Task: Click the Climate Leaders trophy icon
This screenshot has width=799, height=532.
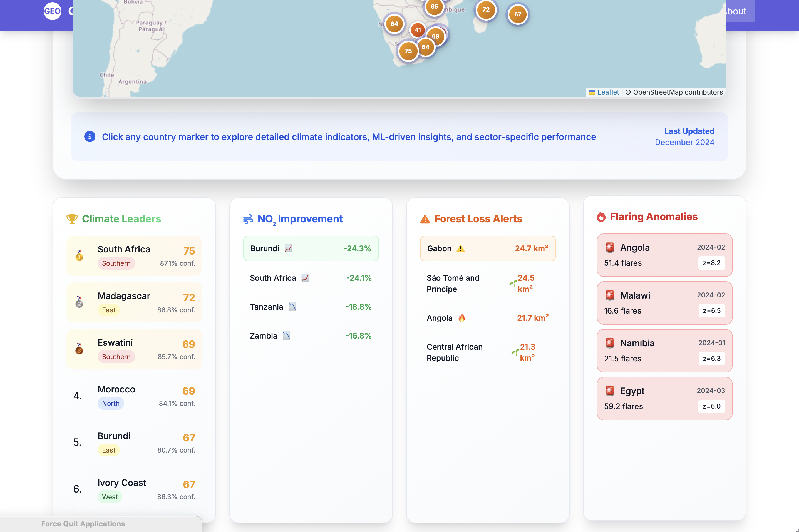Action: click(72, 219)
